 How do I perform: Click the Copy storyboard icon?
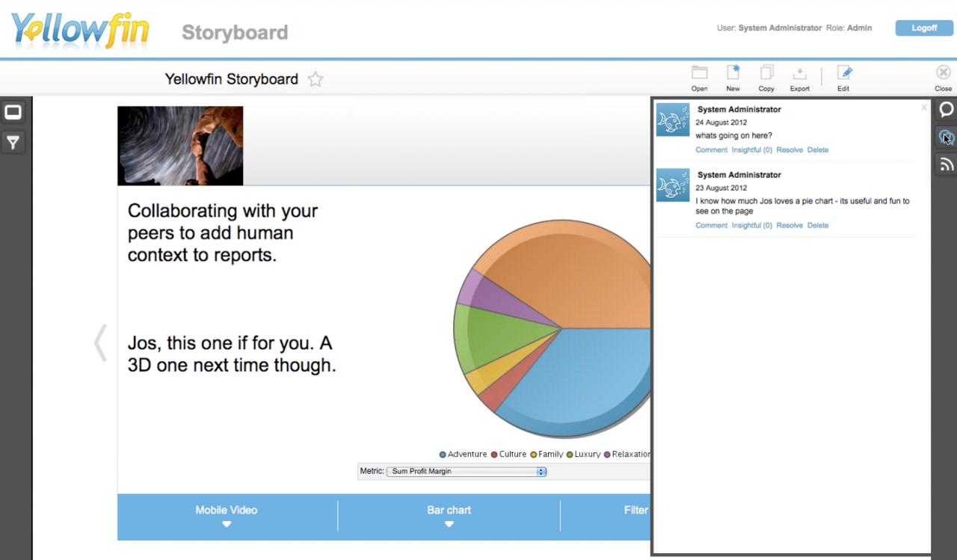766,73
